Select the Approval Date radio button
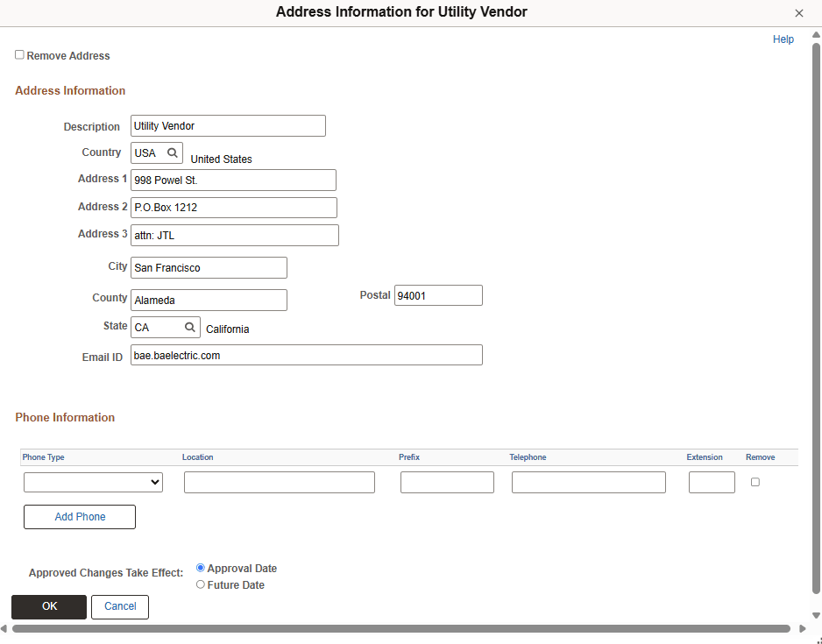The width and height of the screenshot is (822, 644). 200,568
